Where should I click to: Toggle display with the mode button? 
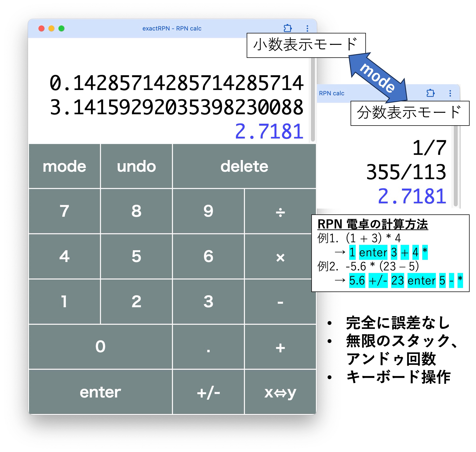point(64,166)
